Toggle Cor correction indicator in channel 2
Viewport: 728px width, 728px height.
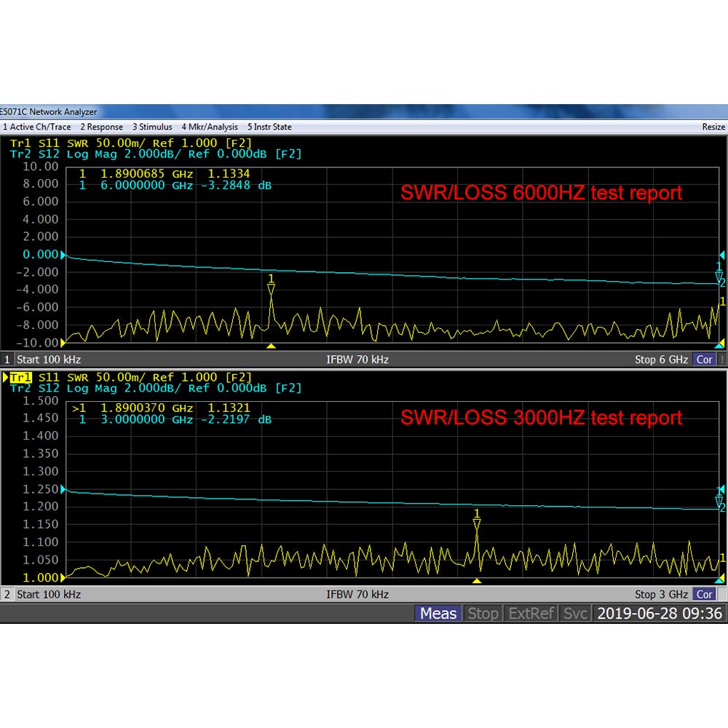[x=704, y=594]
